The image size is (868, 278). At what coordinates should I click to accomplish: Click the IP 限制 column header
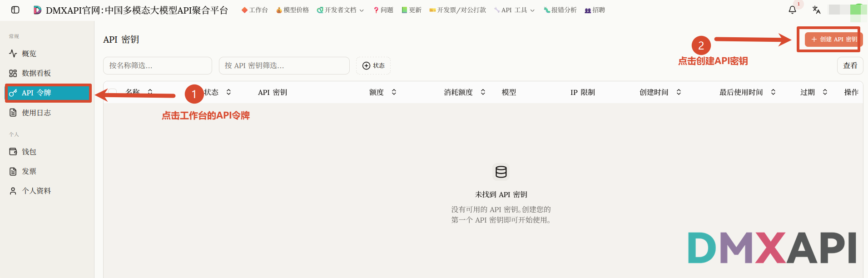[x=583, y=92]
